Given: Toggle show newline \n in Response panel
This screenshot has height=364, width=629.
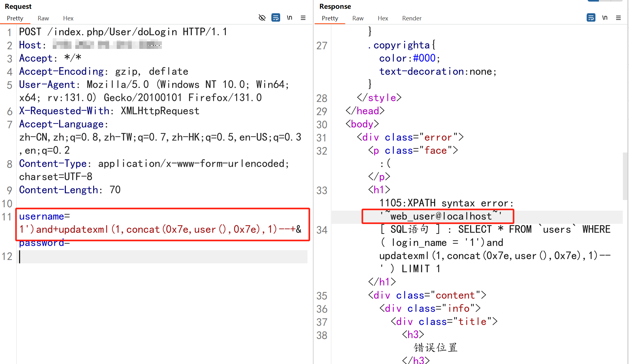Looking at the screenshot, I should pos(605,18).
